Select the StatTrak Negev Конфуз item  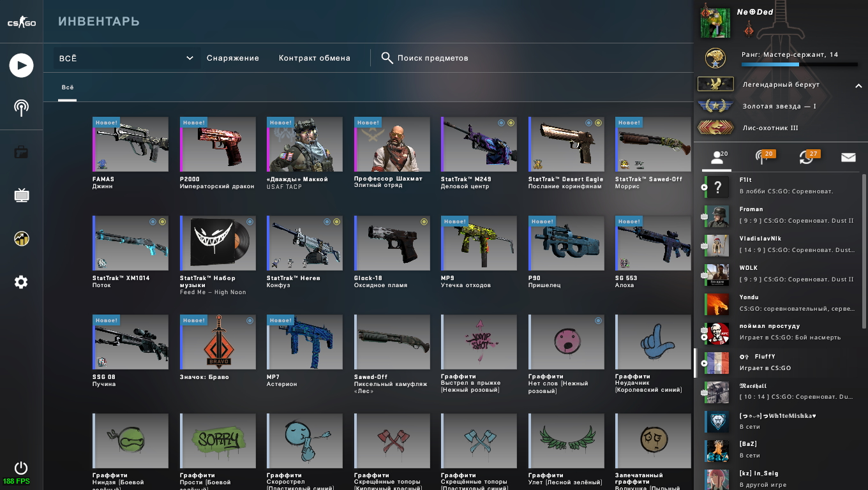pyautogui.click(x=305, y=243)
